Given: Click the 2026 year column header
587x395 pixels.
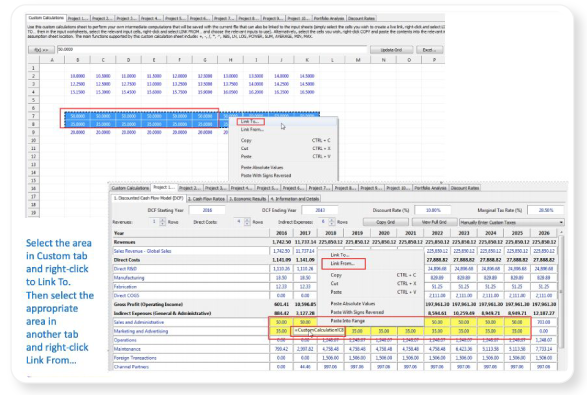Looking at the screenshot, I should 544,233.
